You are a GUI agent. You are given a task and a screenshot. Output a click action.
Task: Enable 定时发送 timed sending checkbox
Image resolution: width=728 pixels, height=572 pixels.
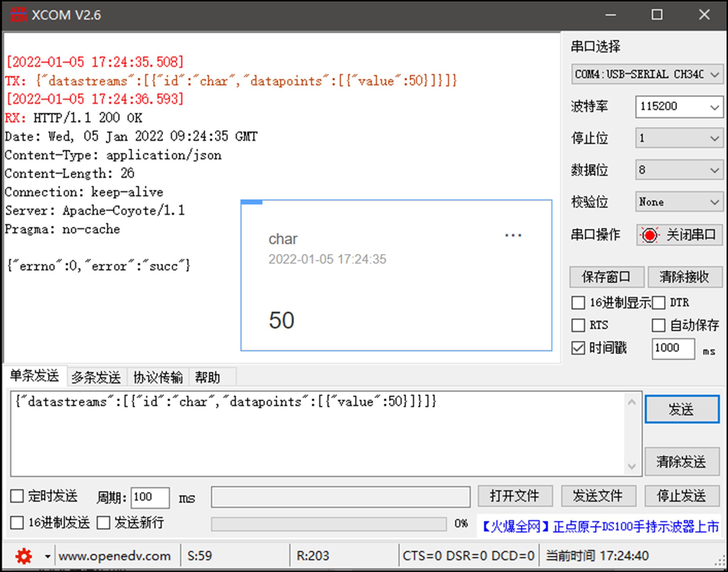17,496
